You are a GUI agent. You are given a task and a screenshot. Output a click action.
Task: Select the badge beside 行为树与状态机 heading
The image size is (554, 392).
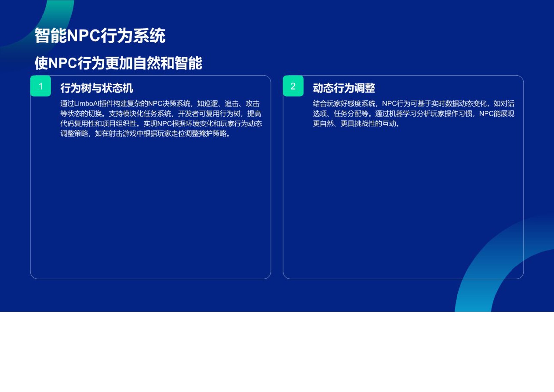pyautogui.click(x=41, y=86)
